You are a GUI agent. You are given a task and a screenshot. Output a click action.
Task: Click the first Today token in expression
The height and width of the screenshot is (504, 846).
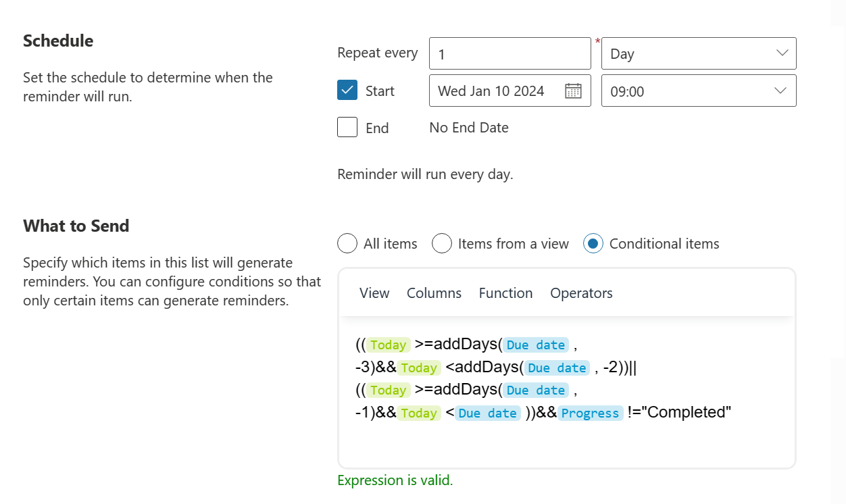[x=388, y=345]
